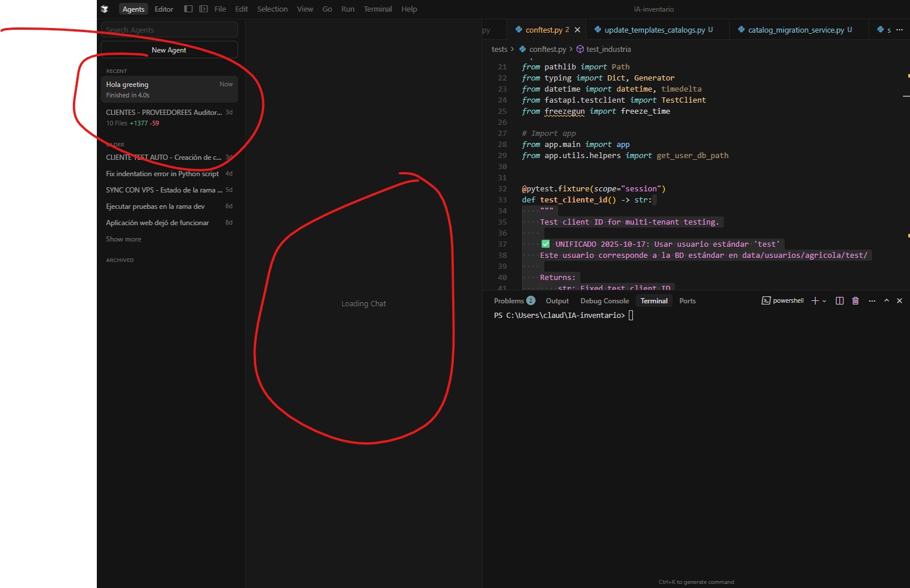Open the Terminal menu
The height and width of the screenshot is (588, 910).
(378, 9)
